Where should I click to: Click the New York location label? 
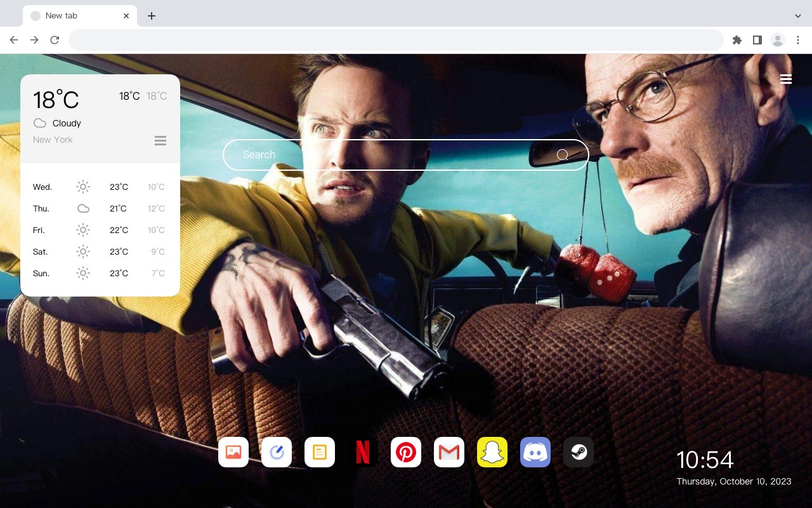tap(53, 140)
